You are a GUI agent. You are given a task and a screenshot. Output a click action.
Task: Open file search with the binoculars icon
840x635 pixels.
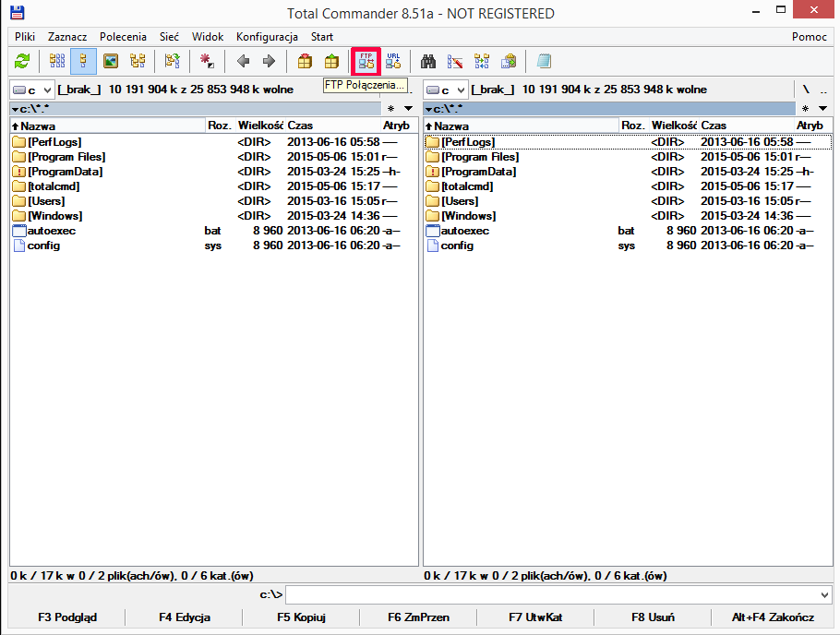coord(428,61)
